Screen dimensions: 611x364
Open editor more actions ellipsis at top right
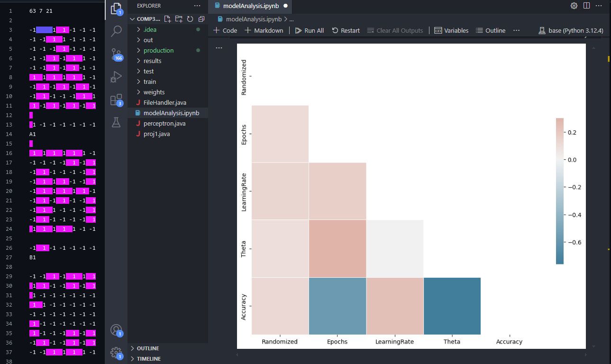click(599, 6)
